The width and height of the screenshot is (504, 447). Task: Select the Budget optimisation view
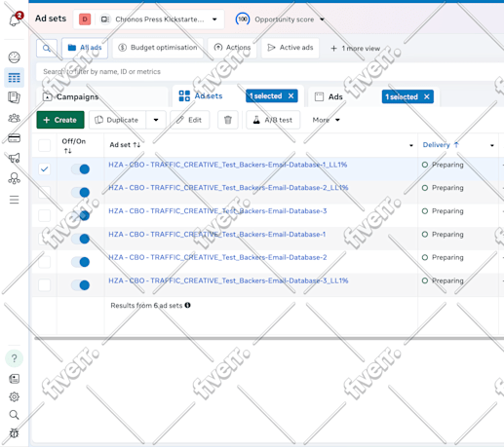(x=158, y=48)
